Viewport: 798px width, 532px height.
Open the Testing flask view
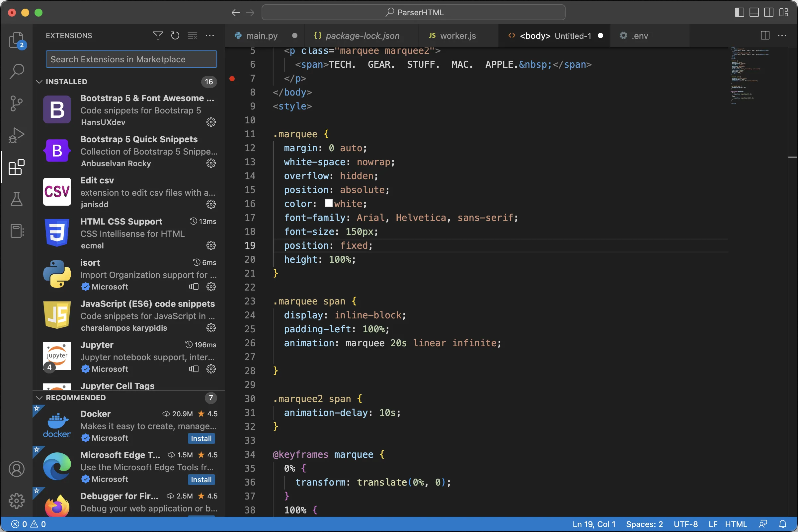(x=16, y=199)
